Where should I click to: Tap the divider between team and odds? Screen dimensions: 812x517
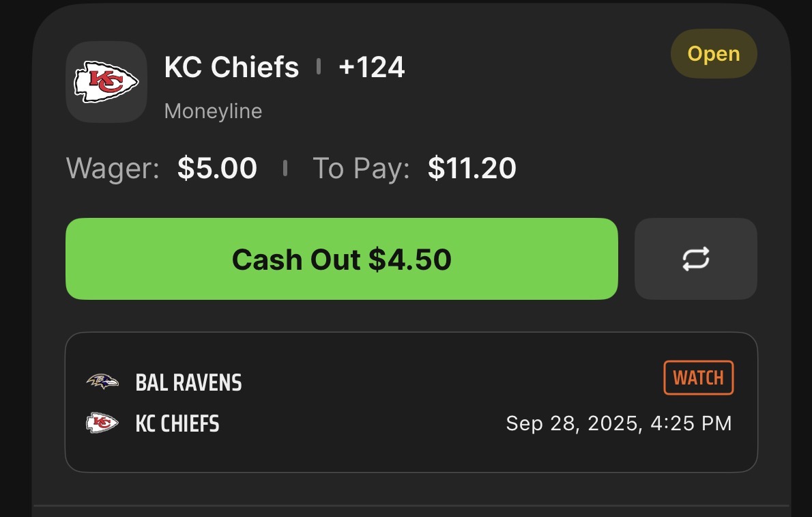click(319, 66)
